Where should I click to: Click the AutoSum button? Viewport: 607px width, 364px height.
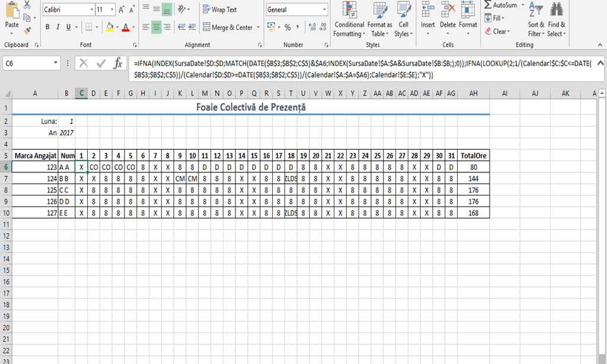click(x=500, y=5)
